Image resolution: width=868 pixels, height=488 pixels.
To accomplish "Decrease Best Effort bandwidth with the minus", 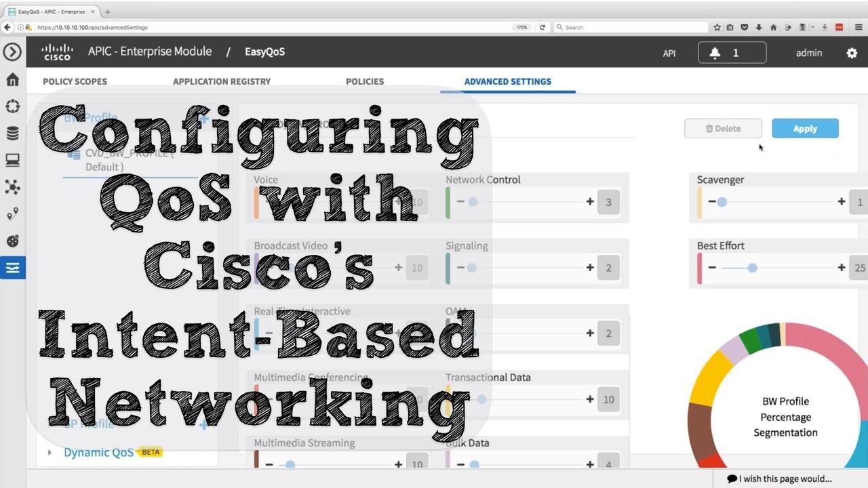I will 712,268.
